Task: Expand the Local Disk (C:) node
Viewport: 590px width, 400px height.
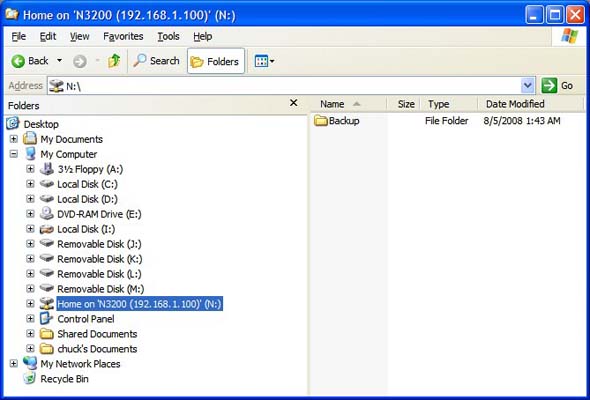Action: (x=30, y=184)
